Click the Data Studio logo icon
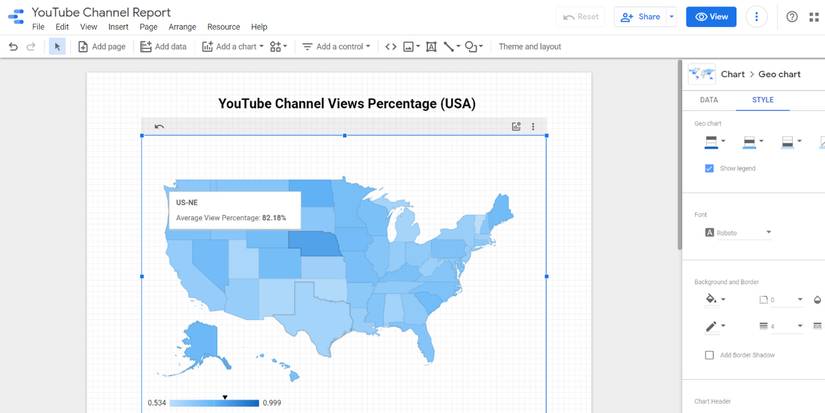This screenshot has width=825, height=413. (x=16, y=16)
